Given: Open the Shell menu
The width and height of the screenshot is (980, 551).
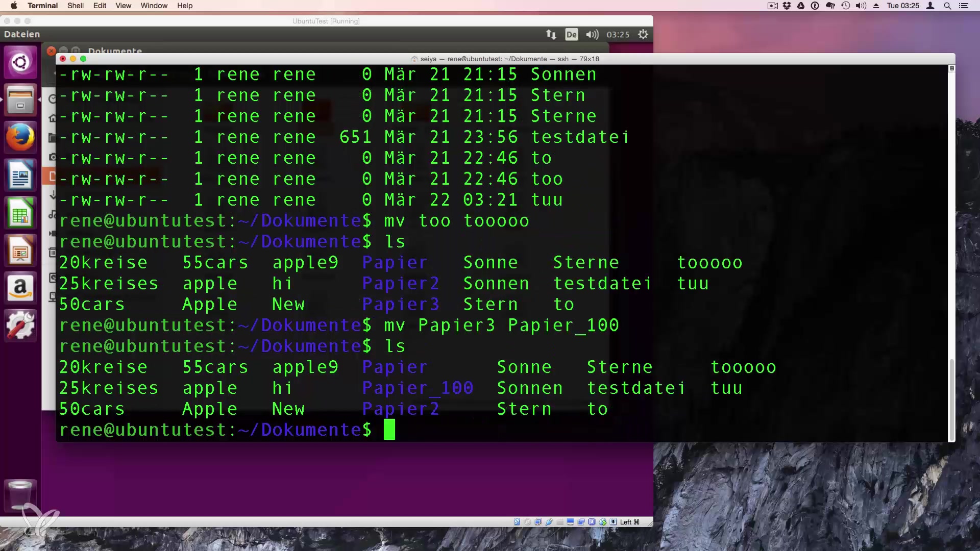Looking at the screenshot, I should (76, 6).
